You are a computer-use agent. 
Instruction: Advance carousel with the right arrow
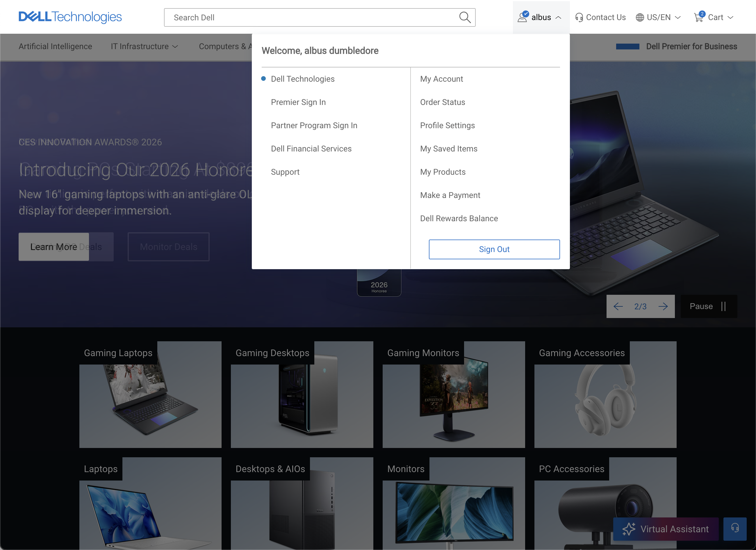(663, 306)
